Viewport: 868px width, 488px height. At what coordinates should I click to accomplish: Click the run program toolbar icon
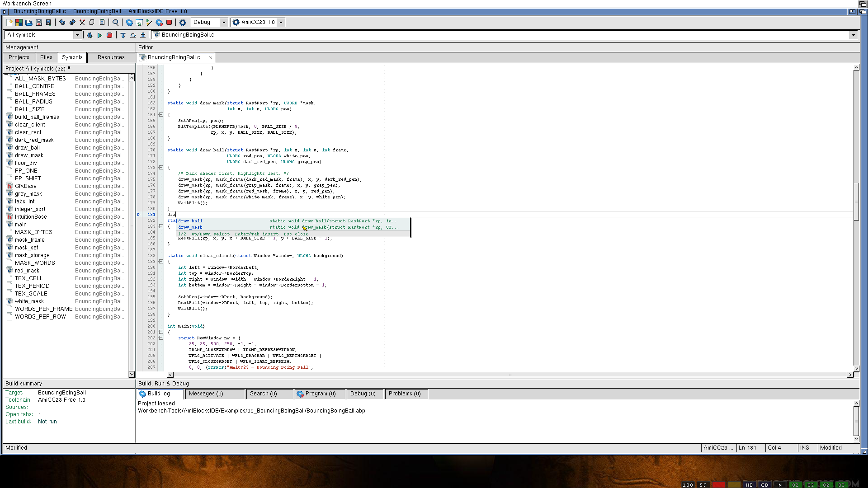149,22
